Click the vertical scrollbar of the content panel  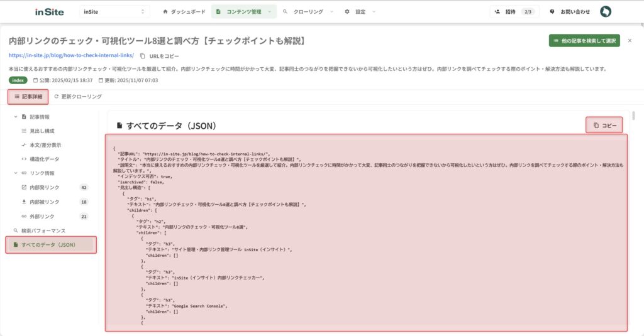(634, 116)
